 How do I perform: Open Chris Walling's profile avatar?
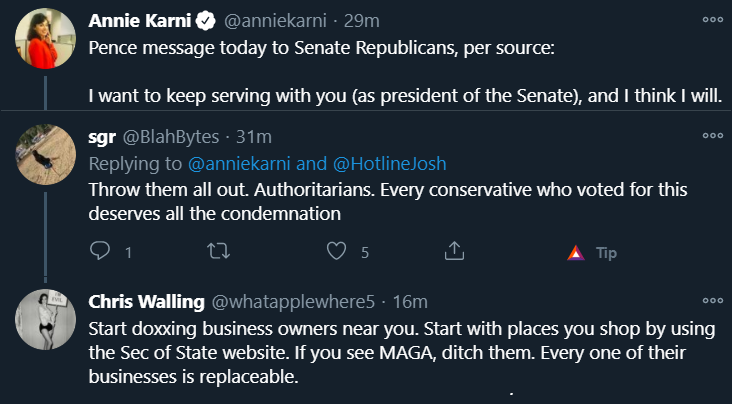point(45,319)
